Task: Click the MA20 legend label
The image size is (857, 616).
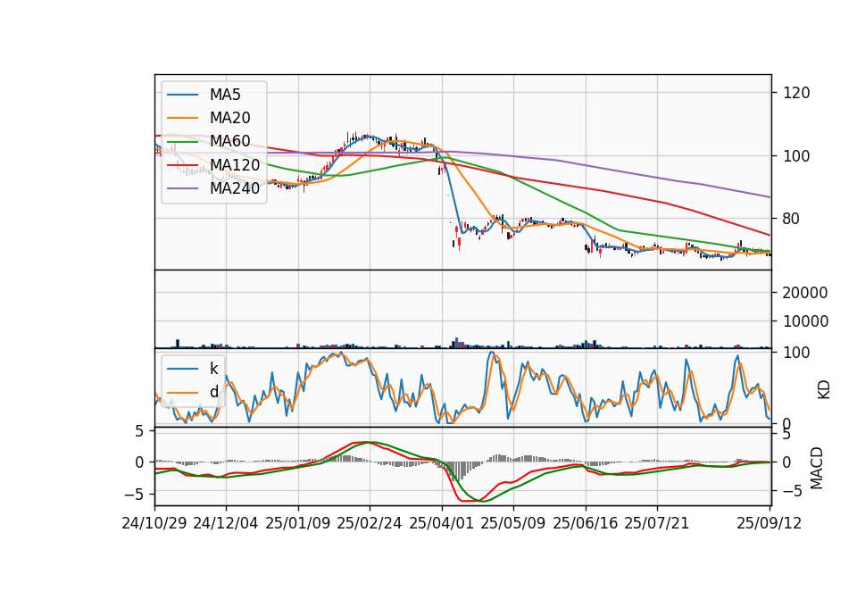Action: 229,118
